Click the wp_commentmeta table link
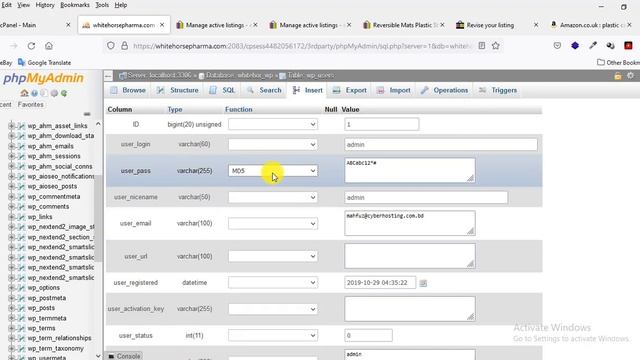The image size is (640, 360). [54, 196]
